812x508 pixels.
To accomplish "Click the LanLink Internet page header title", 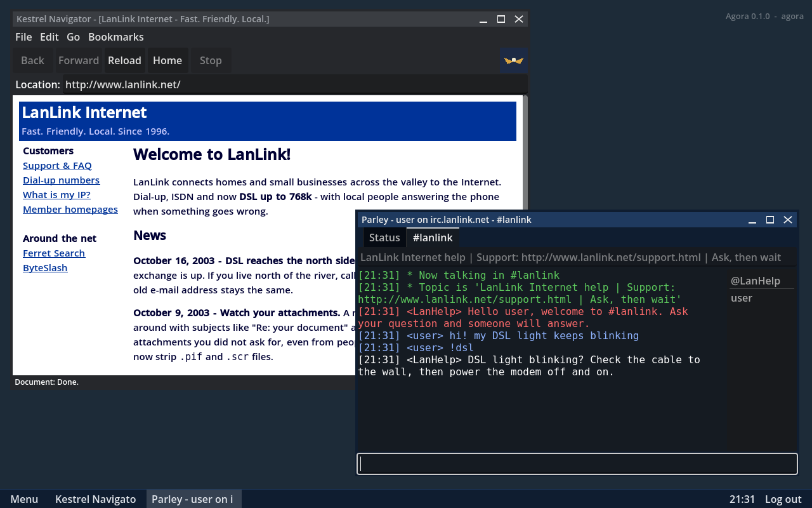I will point(84,112).
